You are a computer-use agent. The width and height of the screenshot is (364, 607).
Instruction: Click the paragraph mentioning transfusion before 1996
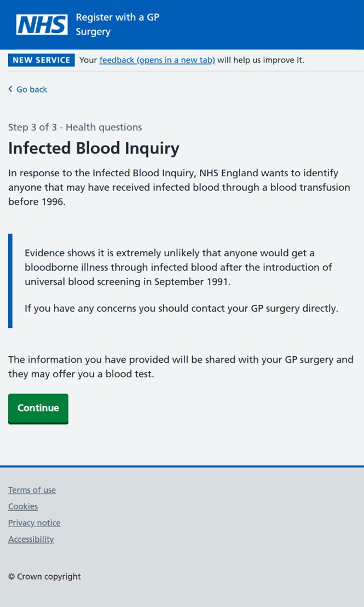point(179,187)
